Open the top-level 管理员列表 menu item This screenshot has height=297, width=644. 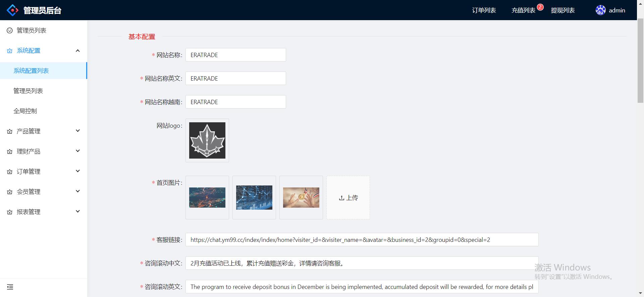[x=44, y=31]
